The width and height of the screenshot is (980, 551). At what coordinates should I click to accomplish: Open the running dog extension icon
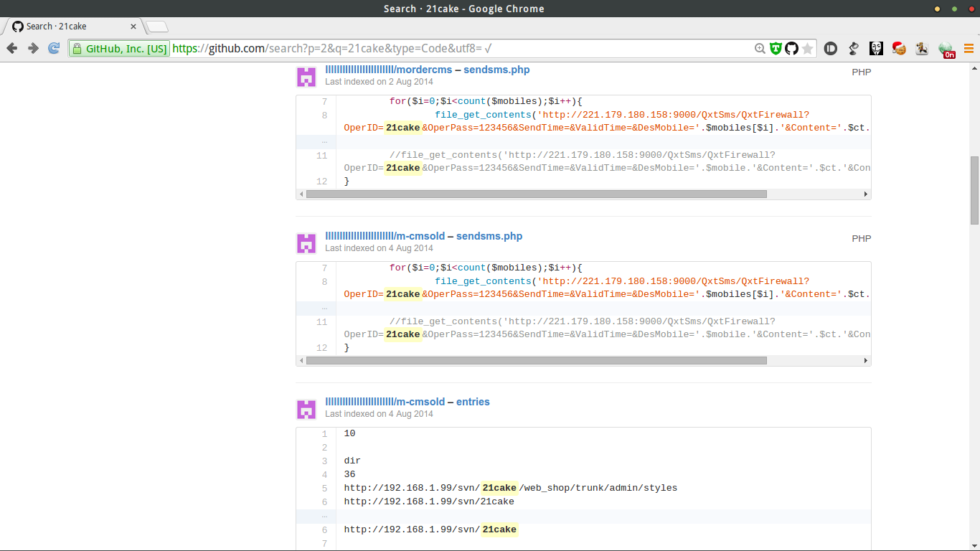pos(923,49)
